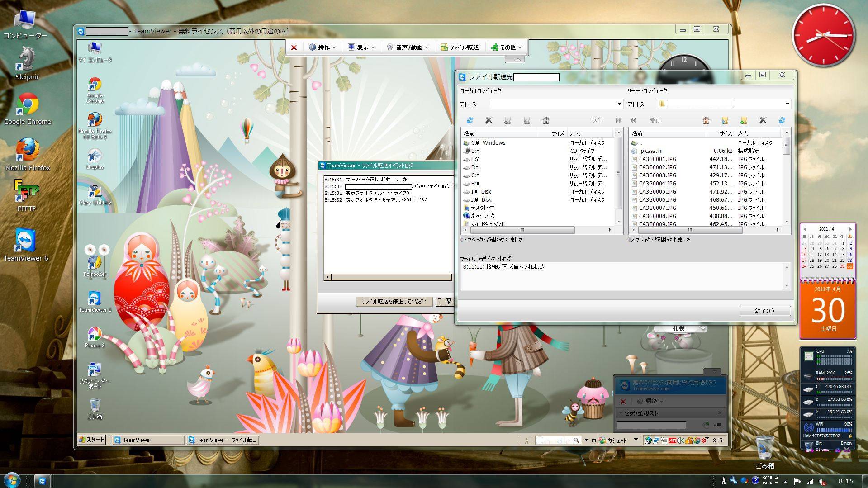Click the remote Google search field
Screen dimensions: 868x488
[555, 440]
